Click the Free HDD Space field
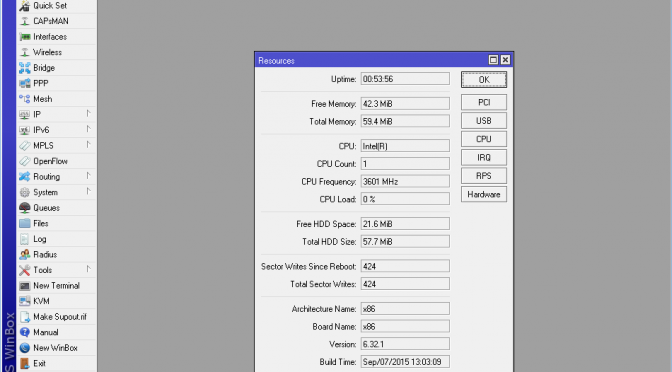The image size is (672, 372). [x=405, y=224]
